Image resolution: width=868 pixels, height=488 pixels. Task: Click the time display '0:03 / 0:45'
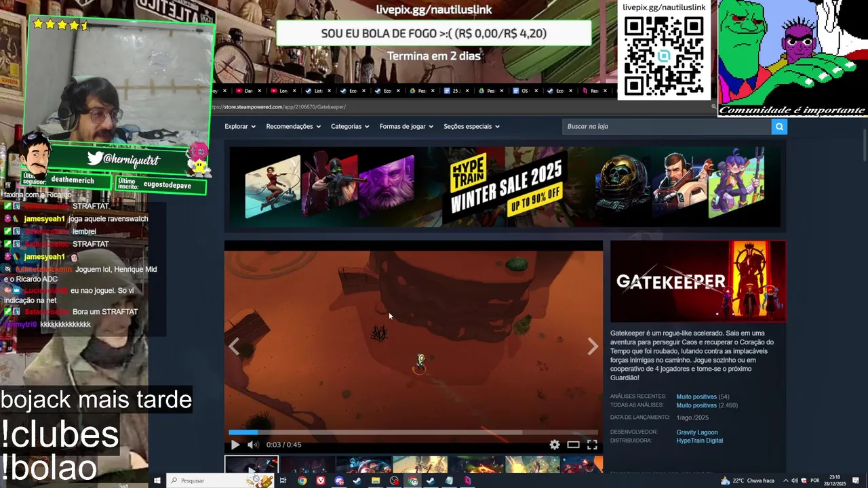click(283, 445)
